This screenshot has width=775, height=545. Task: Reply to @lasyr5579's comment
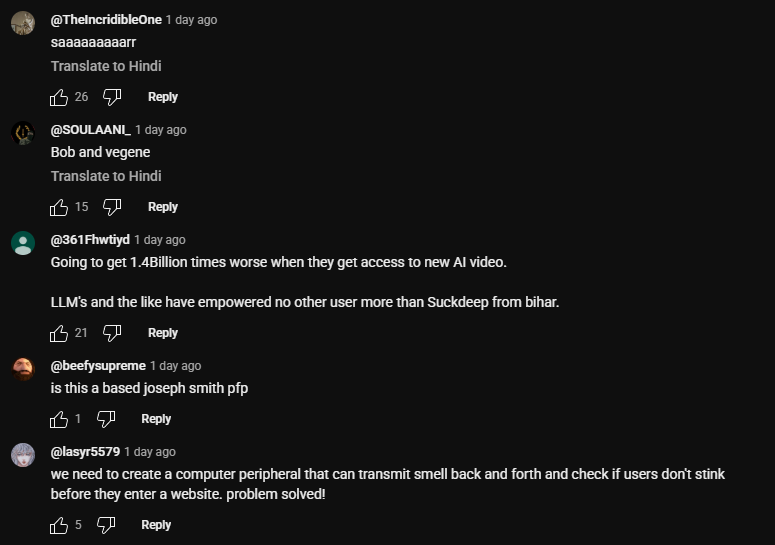tap(156, 525)
